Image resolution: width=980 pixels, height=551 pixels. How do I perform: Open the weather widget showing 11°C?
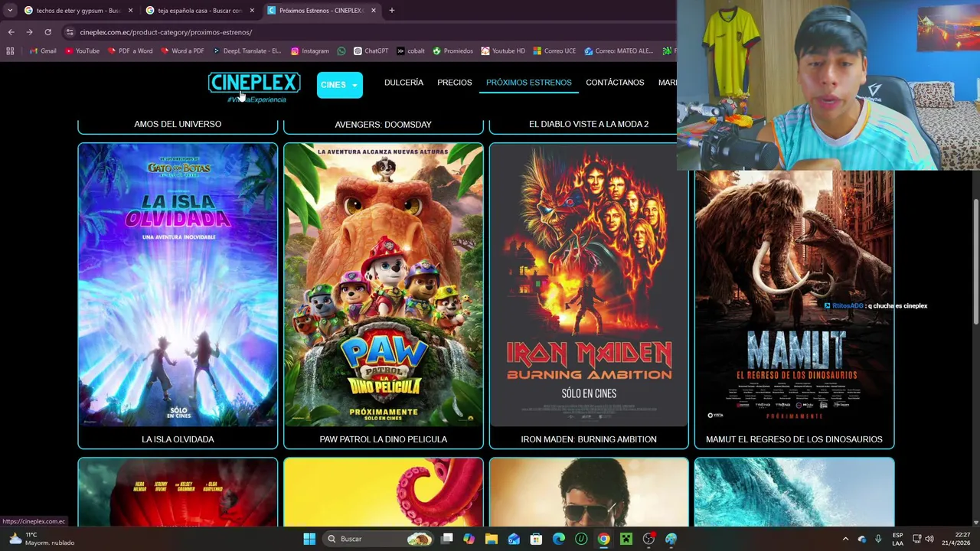click(x=40, y=539)
